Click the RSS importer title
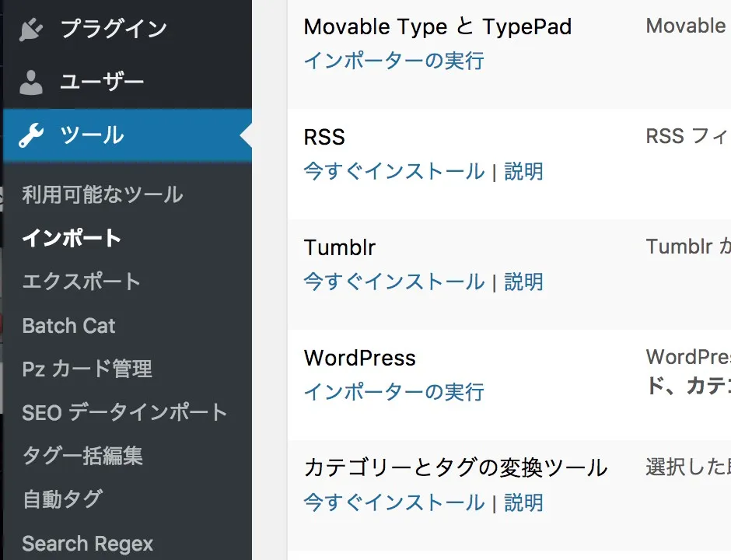 click(324, 137)
